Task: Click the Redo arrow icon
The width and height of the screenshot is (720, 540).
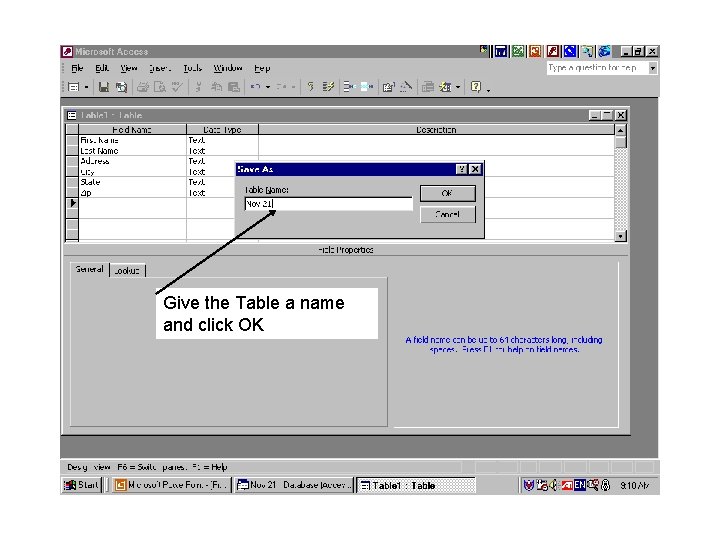Action: pyautogui.click(x=281, y=87)
